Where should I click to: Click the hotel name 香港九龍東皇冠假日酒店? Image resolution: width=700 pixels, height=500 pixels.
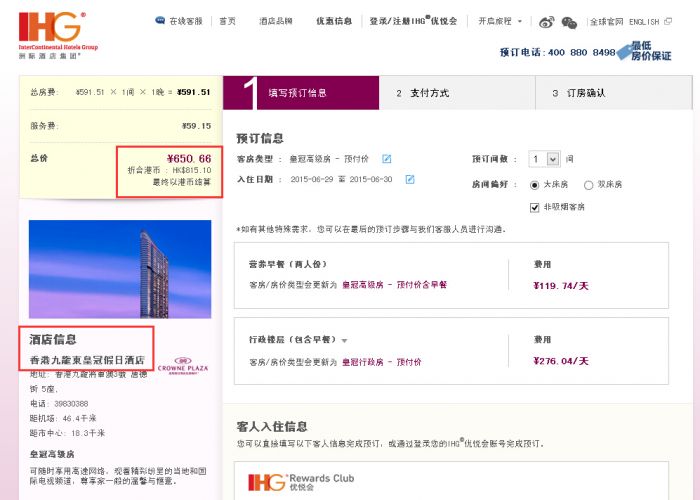click(87, 360)
